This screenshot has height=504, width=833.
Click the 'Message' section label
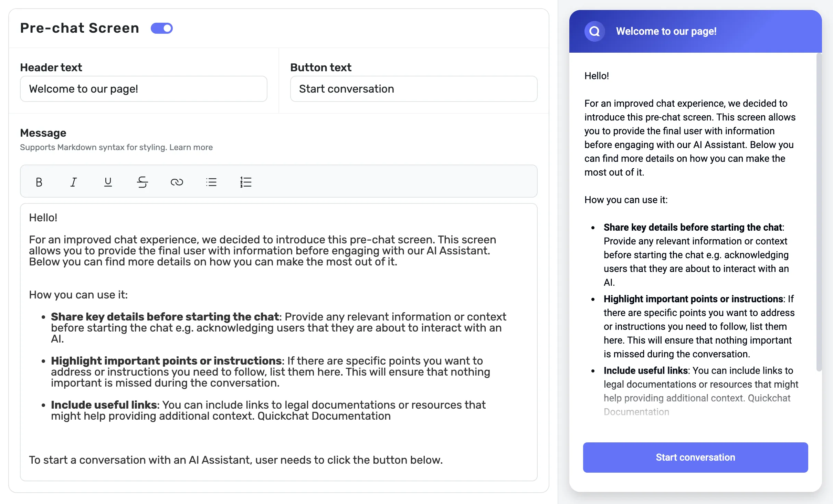click(43, 133)
